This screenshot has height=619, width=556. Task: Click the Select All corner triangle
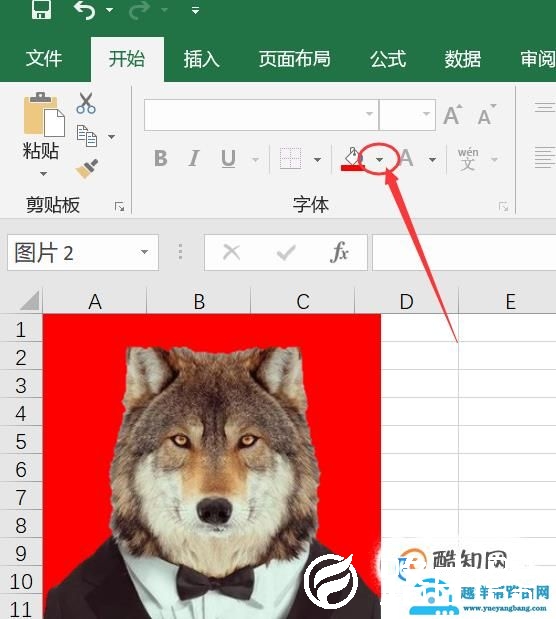point(29,301)
